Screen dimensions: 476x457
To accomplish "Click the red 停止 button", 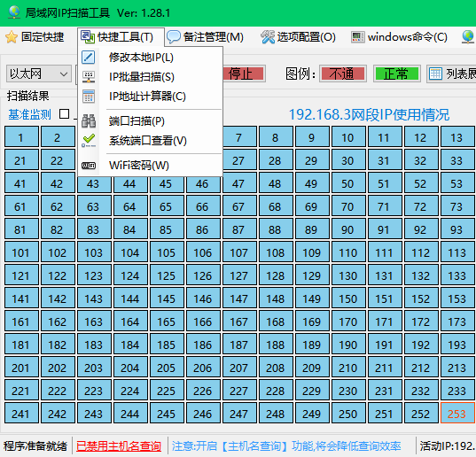I will point(244,74).
